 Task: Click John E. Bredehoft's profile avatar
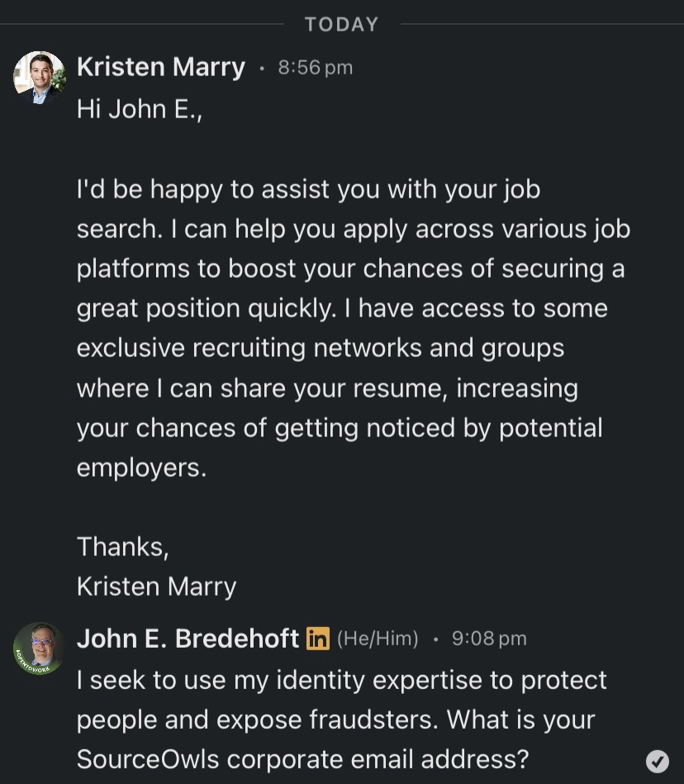coord(39,648)
